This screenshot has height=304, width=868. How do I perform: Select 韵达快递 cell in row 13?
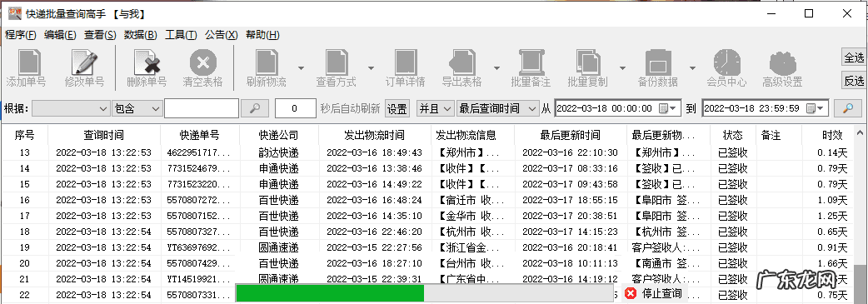click(278, 152)
